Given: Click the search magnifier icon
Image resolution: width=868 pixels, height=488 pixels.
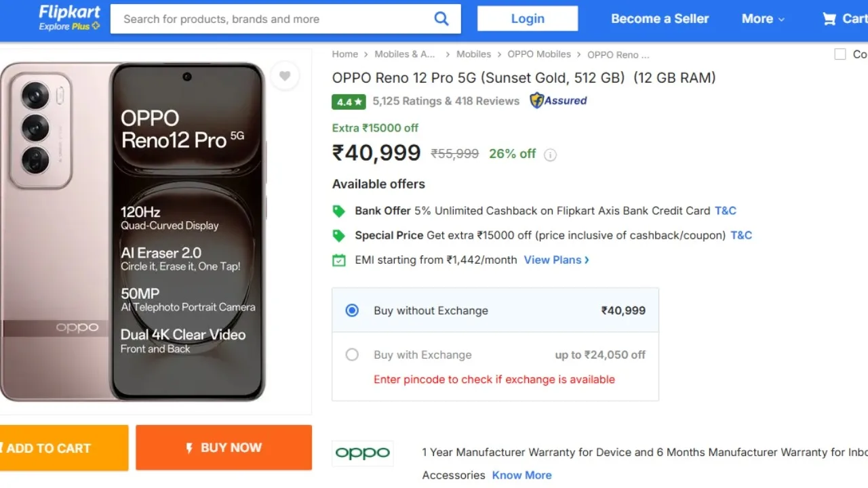Looking at the screenshot, I should point(441,19).
